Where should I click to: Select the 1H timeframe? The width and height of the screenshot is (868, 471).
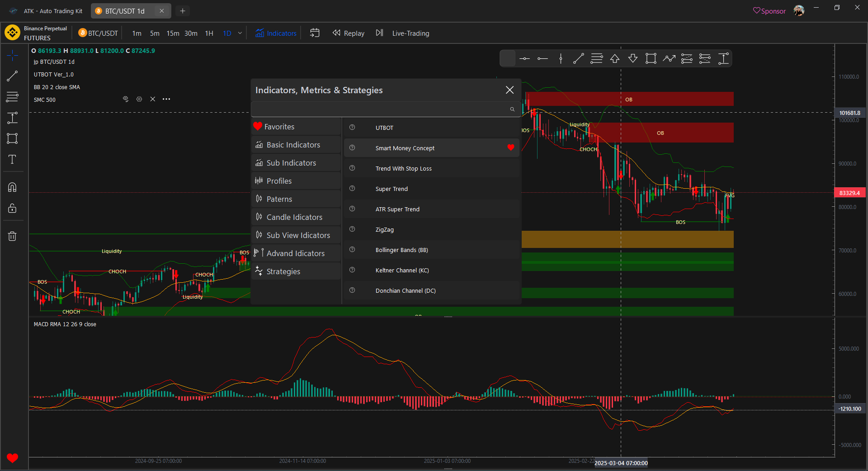(209, 33)
